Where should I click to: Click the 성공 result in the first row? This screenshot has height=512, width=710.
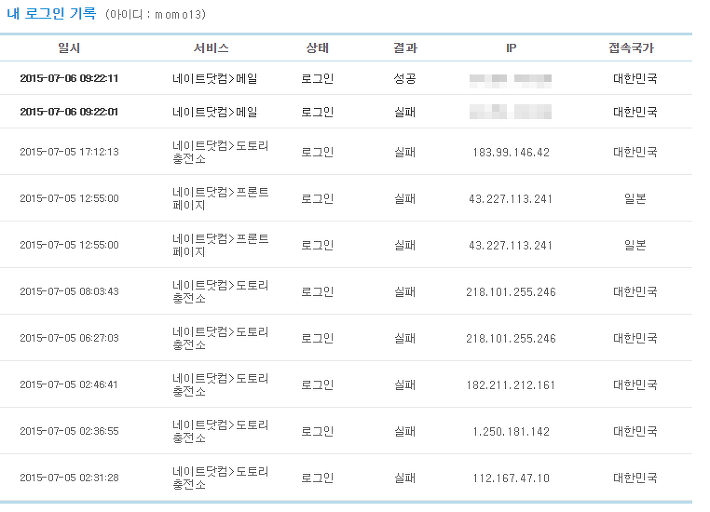405,78
